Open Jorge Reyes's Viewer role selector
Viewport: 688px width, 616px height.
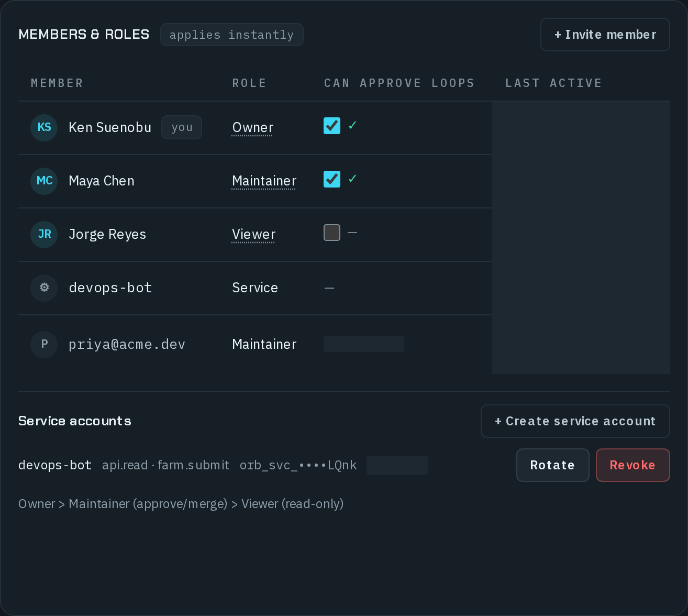click(254, 235)
